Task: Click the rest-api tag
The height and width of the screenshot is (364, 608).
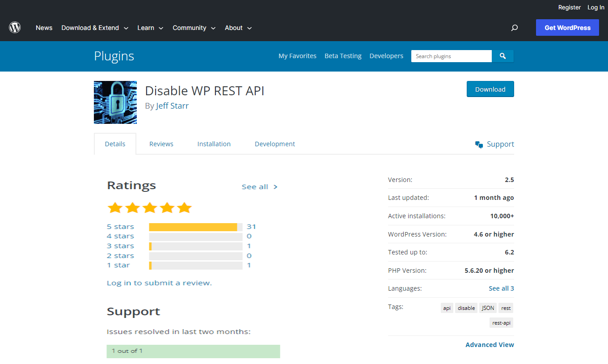Action: [x=501, y=323]
